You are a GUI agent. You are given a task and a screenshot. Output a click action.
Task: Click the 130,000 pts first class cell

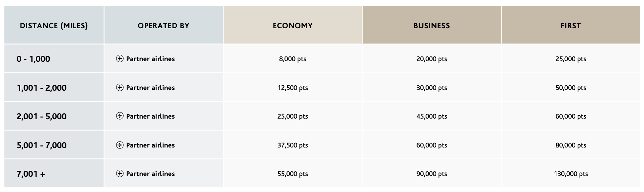pyautogui.click(x=571, y=174)
